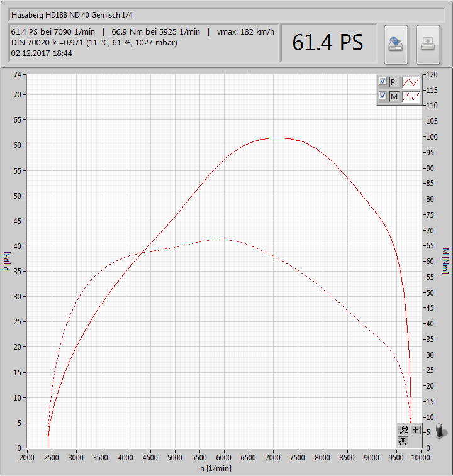This screenshot has height=476, width=453.
Task: Open the solid line style swatch for P
Action: tap(411, 82)
